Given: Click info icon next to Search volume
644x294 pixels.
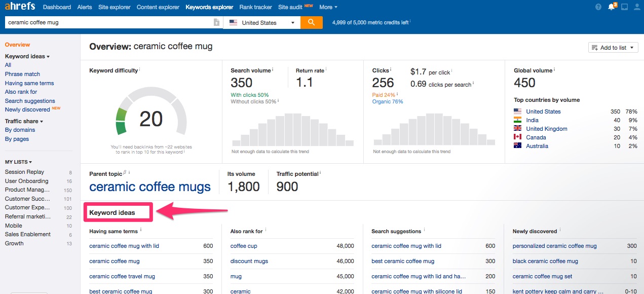Looking at the screenshot, I should pyautogui.click(x=273, y=69).
